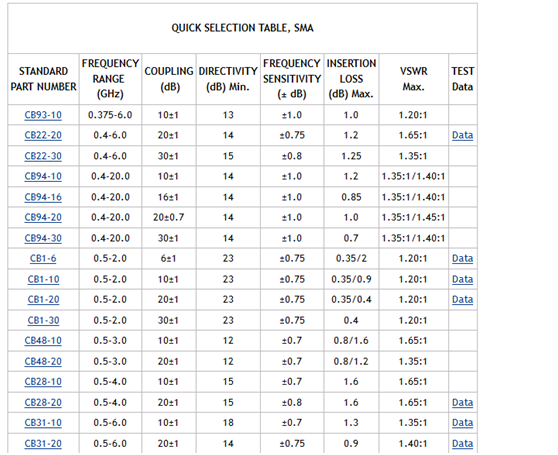Open the CB94-20 part link

click(43, 217)
